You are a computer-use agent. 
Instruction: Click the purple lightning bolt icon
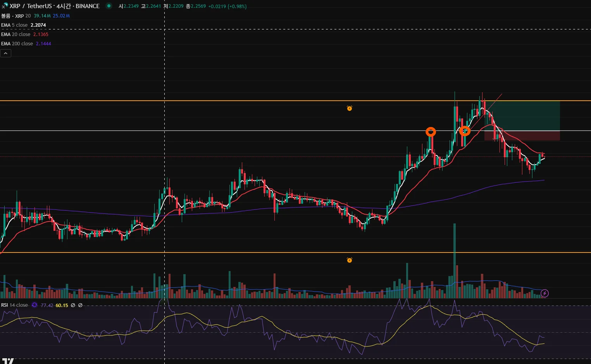coord(544,293)
